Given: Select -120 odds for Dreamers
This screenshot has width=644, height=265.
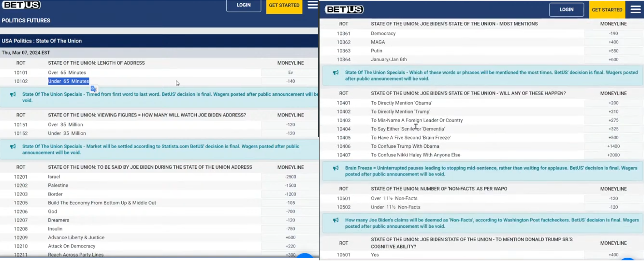Looking at the screenshot, I should [x=290, y=220].
